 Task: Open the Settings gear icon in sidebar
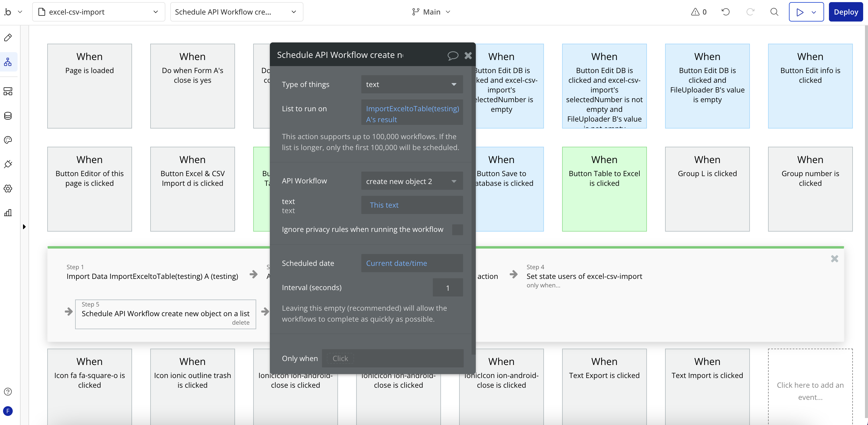click(8, 189)
